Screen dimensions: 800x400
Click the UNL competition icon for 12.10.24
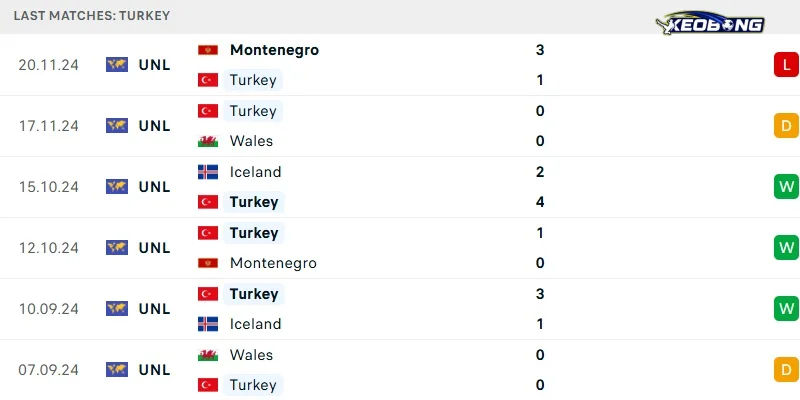(x=117, y=248)
